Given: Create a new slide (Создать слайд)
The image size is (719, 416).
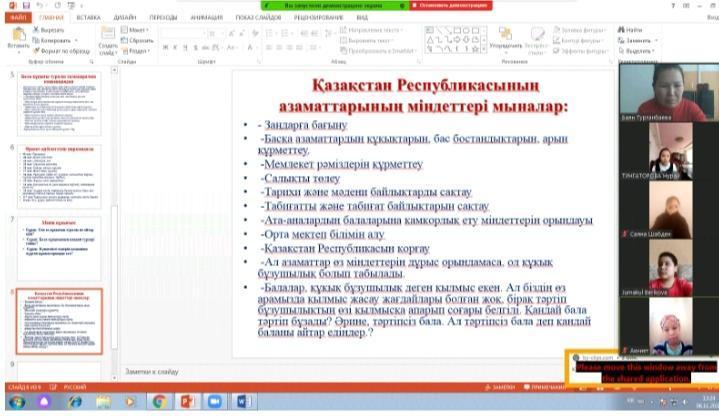Looking at the screenshot, I should click(x=108, y=41).
